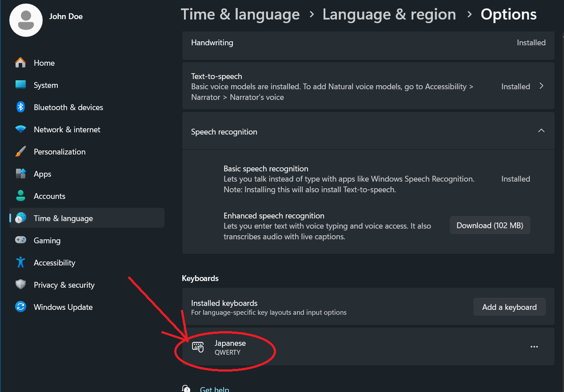The height and width of the screenshot is (392, 564).
Task: Download Enhanced speech recognition (102 MB)
Action: pos(490,226)
